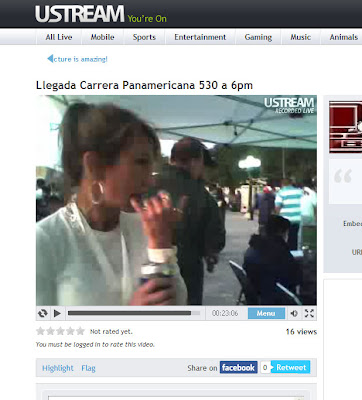Open the player Menu button

coord(266,313)
